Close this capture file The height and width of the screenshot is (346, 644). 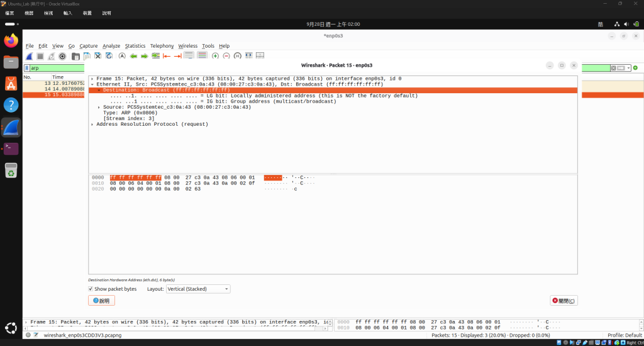tap(97, 56)
